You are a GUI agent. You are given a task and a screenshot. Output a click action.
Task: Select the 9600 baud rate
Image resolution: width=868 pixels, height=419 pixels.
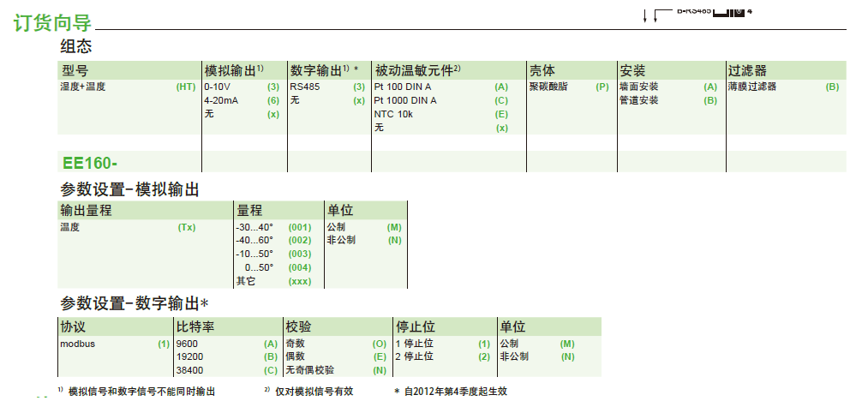point(187,344)
